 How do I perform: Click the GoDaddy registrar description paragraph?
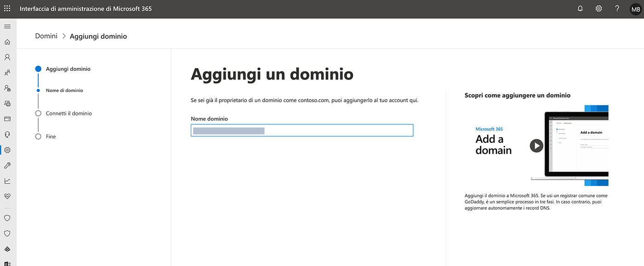(x=536, y=202)
